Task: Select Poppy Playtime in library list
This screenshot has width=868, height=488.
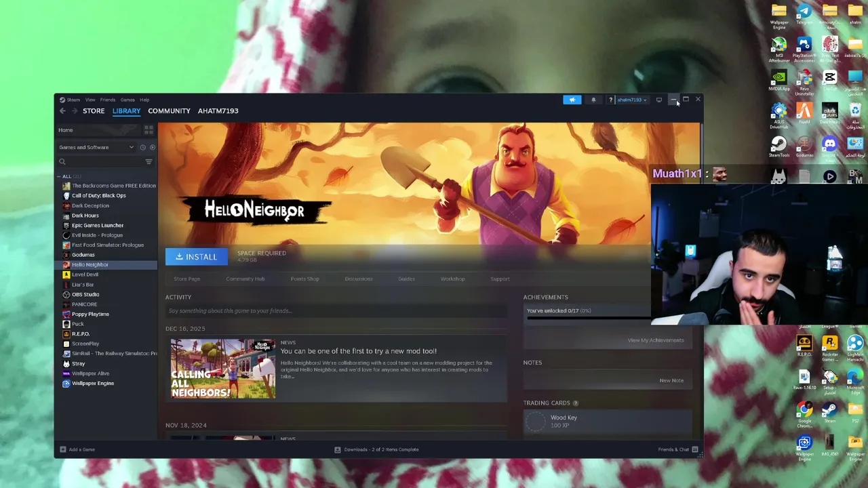Action: pyautogui.click(x=90, y=314)
